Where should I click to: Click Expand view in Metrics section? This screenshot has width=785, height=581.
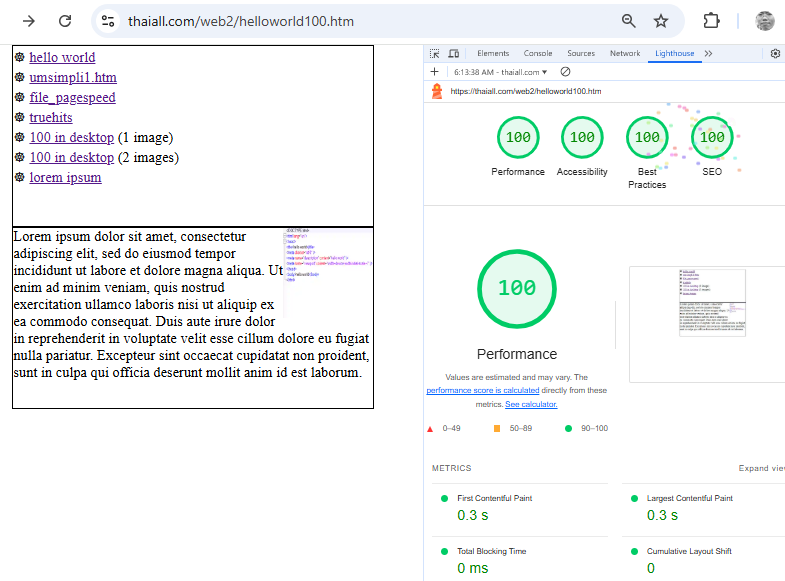coord(760,468)
